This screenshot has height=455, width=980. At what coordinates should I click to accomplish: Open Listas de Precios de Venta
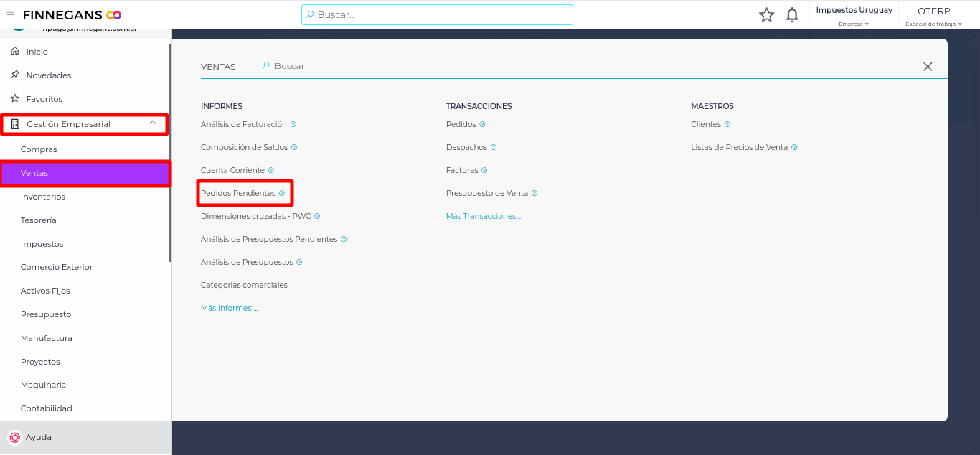[740, 147]
